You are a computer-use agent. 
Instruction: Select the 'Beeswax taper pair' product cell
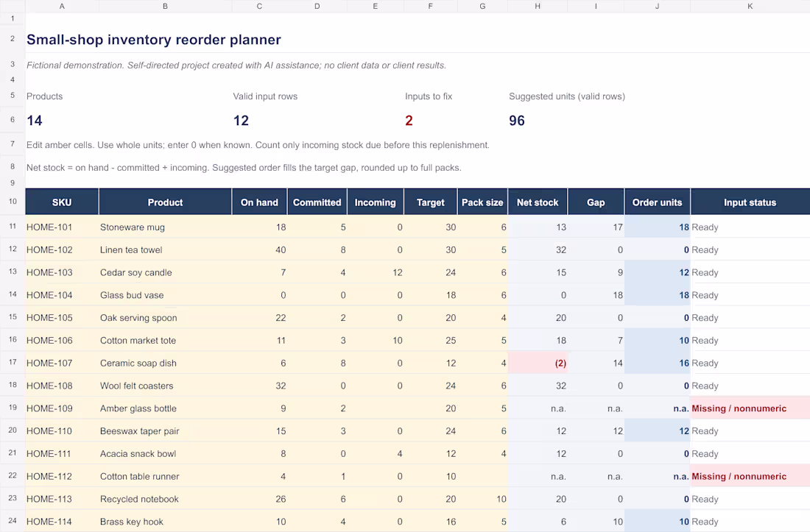pyautogui.click(x=165, y=431)
